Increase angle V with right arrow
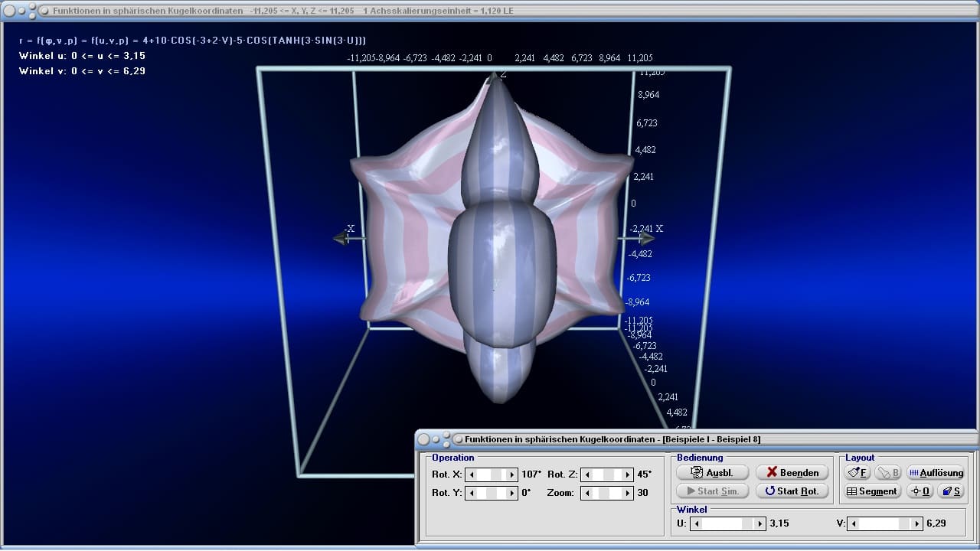 click(917, 523)
